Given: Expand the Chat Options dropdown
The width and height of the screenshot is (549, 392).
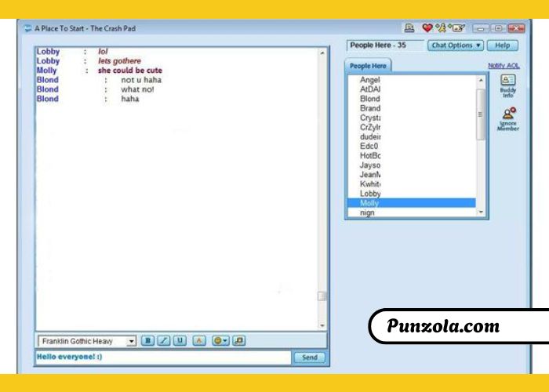Looking at the screenshot, I should [456, 45].
